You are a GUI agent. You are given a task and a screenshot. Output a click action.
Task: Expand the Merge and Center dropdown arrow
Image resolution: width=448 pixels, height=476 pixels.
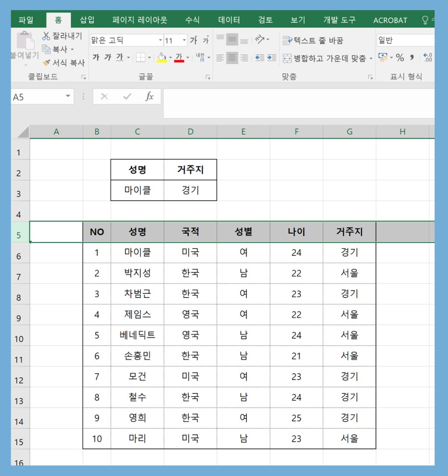[x=371, y=58]
